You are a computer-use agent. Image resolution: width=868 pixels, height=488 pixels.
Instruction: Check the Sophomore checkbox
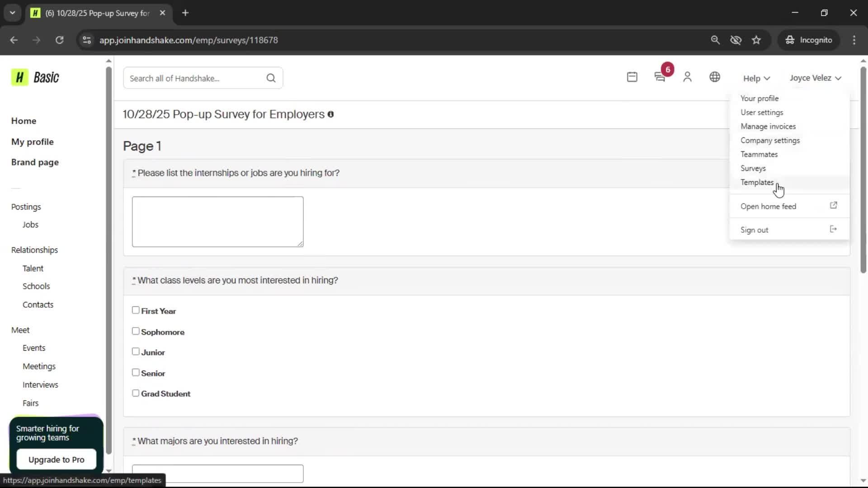136,331
